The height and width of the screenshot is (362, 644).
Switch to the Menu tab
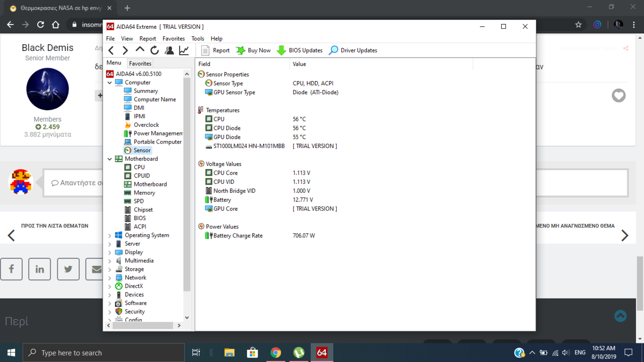[x=114, y=63]
